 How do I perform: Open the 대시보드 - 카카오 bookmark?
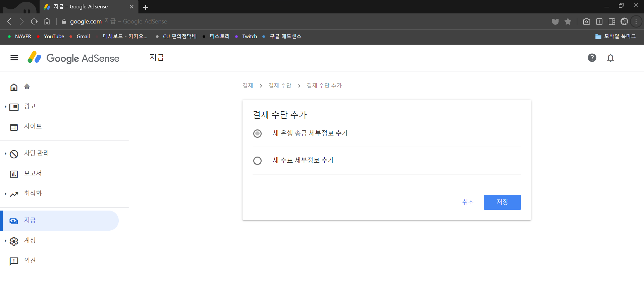pyautogui.click(x=121, y=36)
